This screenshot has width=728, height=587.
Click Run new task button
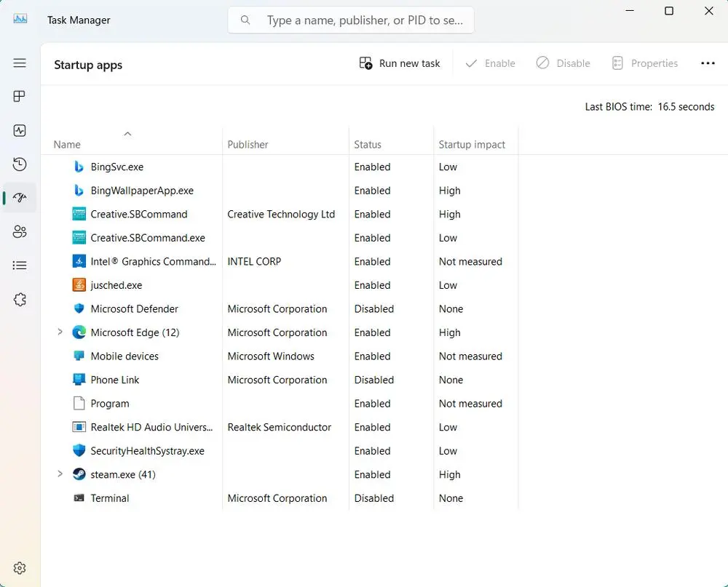[x=400, y=63]
